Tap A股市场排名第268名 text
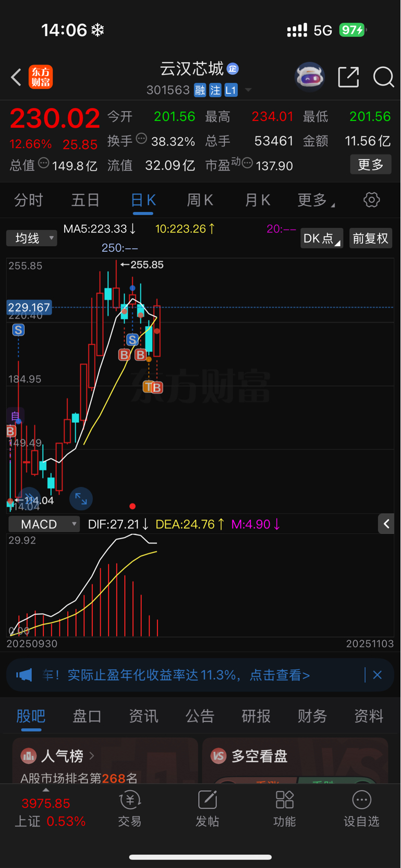 click(79, 778)
